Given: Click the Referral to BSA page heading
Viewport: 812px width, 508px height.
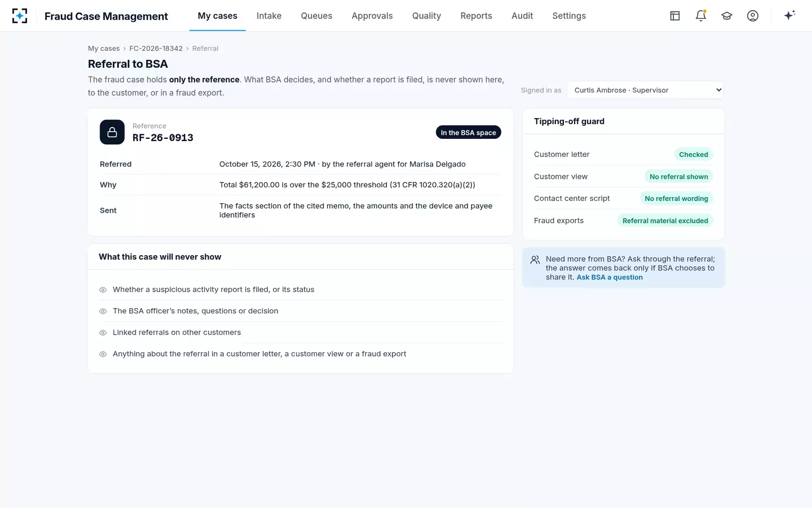Looking at the screenshot, I should click(x=128, y=64).
